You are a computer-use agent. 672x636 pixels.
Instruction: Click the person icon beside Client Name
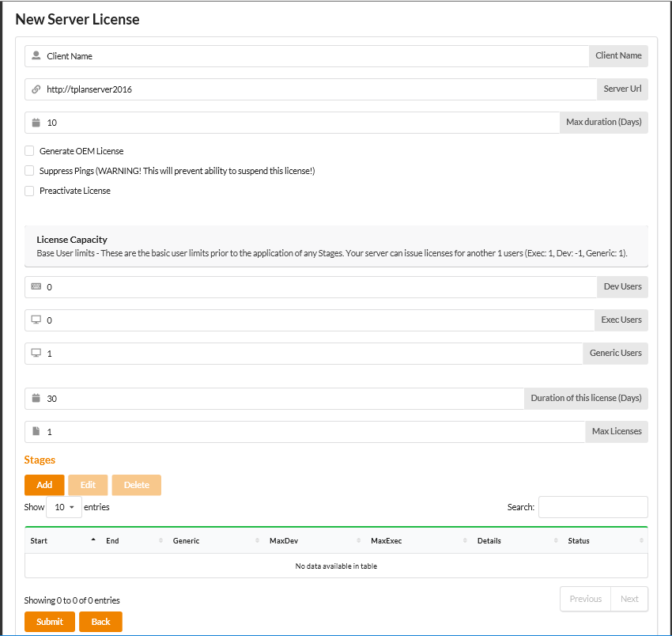point(36,56)
